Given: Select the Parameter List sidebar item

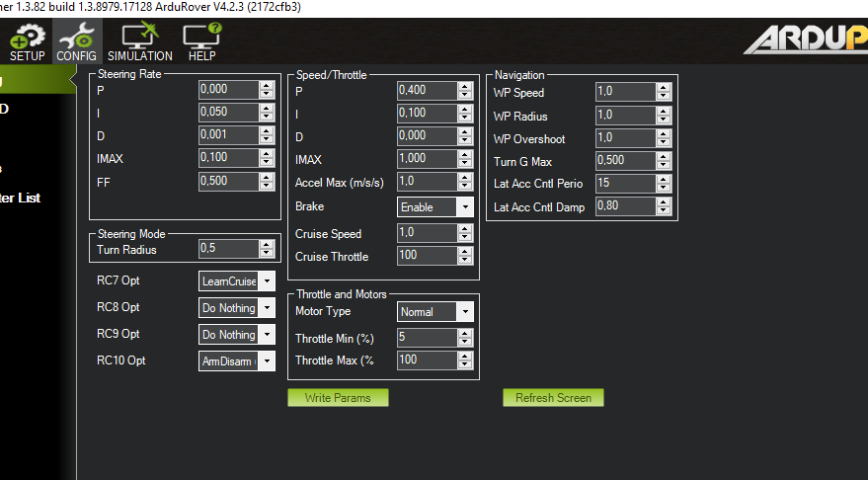Looking at the screenshot, I should (20, 198).
